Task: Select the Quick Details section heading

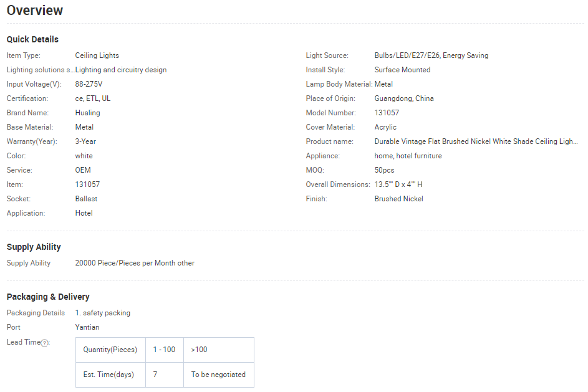Action: click(32, 39)
